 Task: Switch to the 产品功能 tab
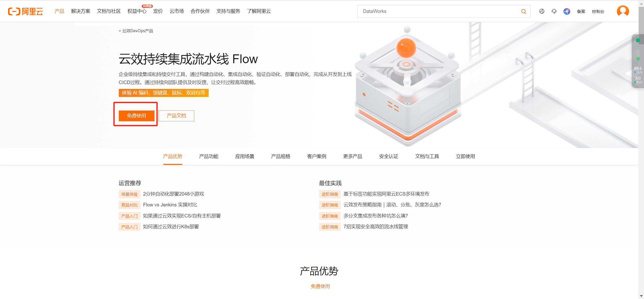[209, 156]
